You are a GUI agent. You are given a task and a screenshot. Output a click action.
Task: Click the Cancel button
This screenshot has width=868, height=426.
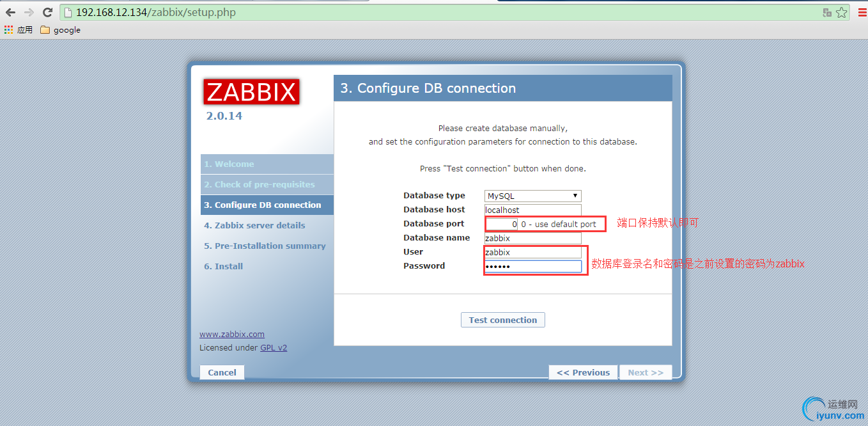tap(222, 372)
